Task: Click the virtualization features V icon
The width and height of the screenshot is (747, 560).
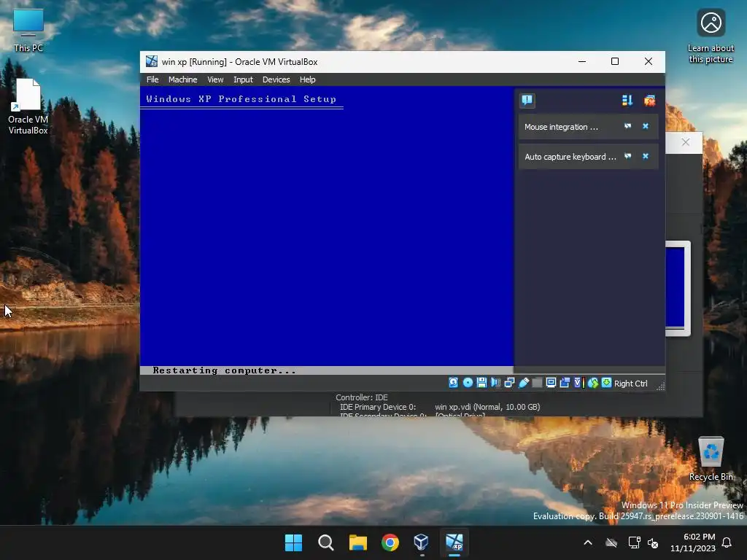Action: pos(578,383)
